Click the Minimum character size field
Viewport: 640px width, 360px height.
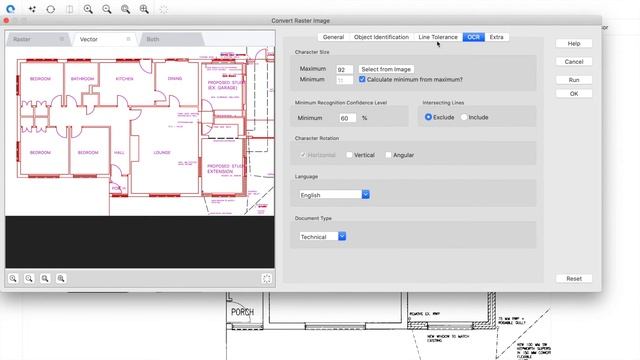coord(344,80)
